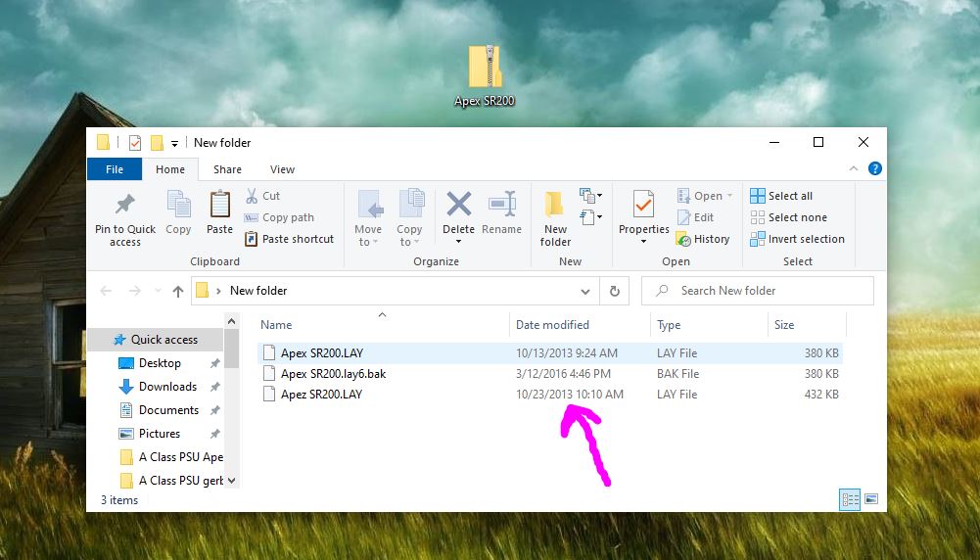Click Pin to Quick access icon
The image size is (980, 560).
coord(125,205)
